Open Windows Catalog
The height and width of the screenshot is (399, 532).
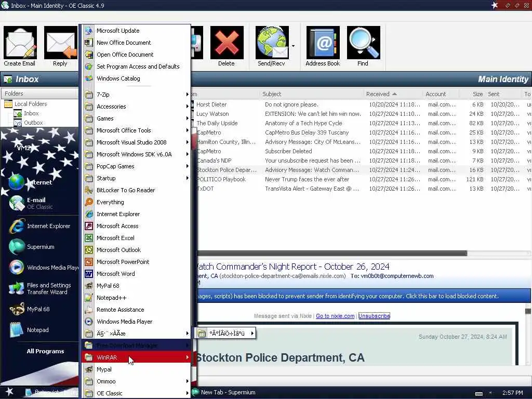click(137, 78)
